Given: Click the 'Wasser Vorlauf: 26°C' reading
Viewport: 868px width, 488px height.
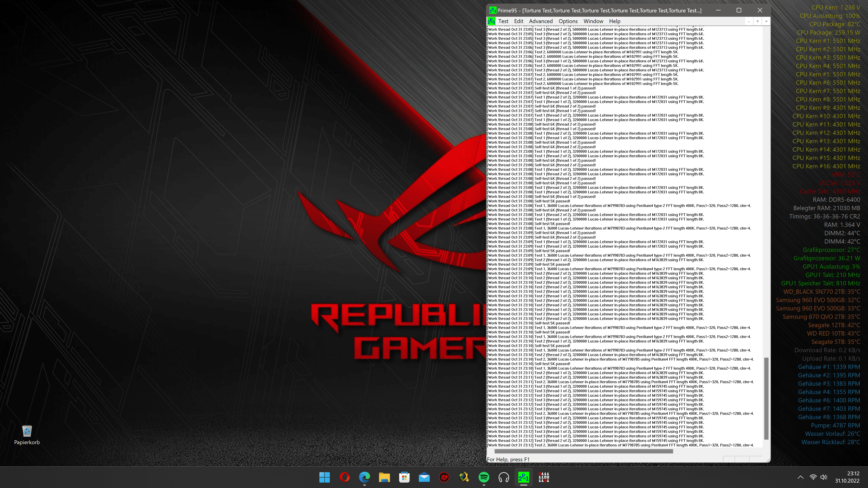Looking at the screenshot, I should point(833,434).
